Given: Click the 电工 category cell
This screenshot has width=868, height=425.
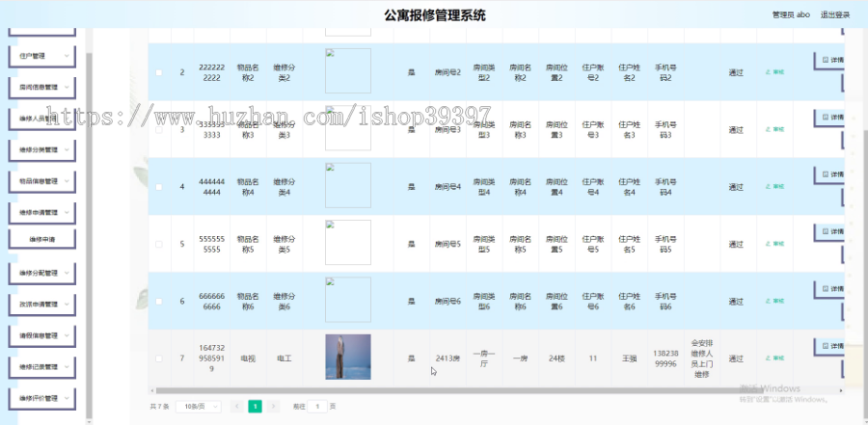Looking at the screenshot, I should coord(284,359).
